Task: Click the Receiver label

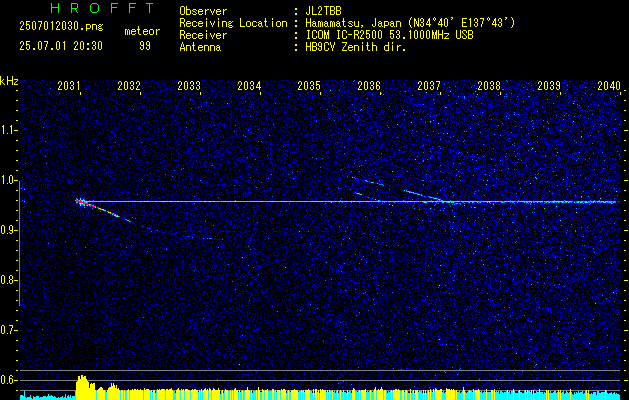Action: click(203, 35)
